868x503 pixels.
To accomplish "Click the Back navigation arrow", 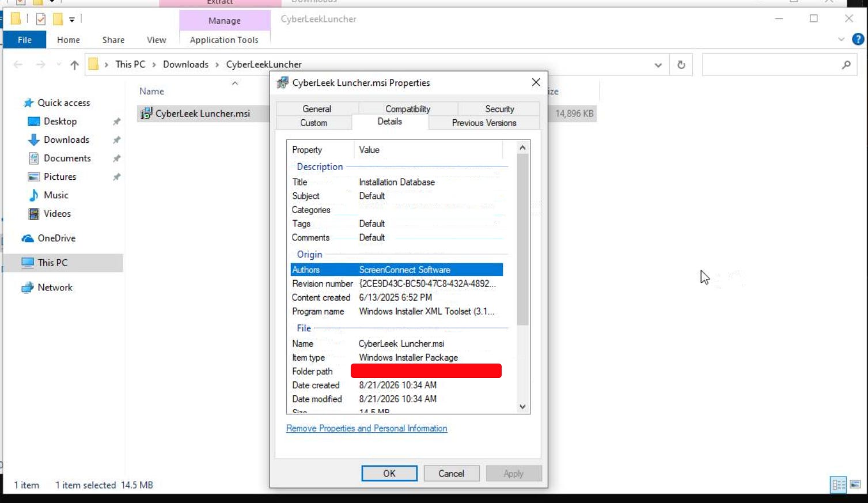I will click(x=18, y=65).
